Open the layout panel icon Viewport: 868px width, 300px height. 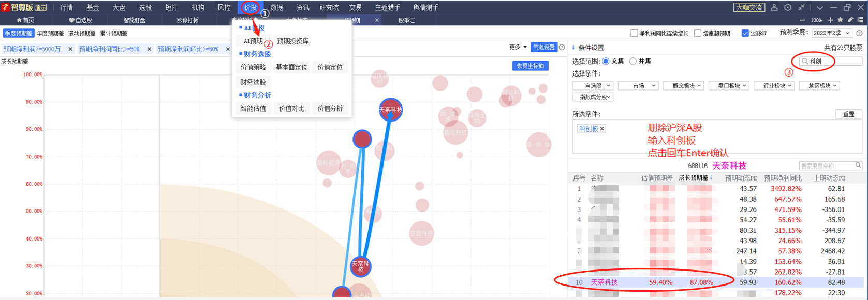pos(860,20)
